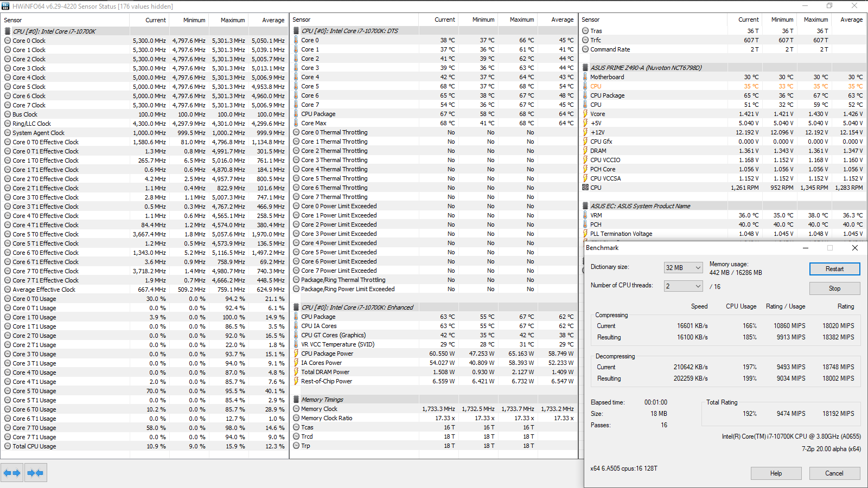This screenshot has width=868, height=488.
Task: Click the "7-Zip 20.00 alpha (x64)" text
Action: pos(831,449)
